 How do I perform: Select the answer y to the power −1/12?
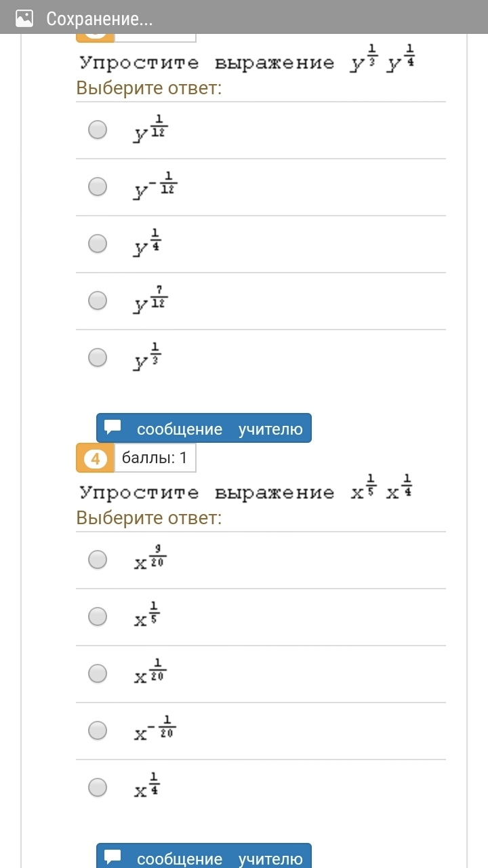[x=98, y=186]
